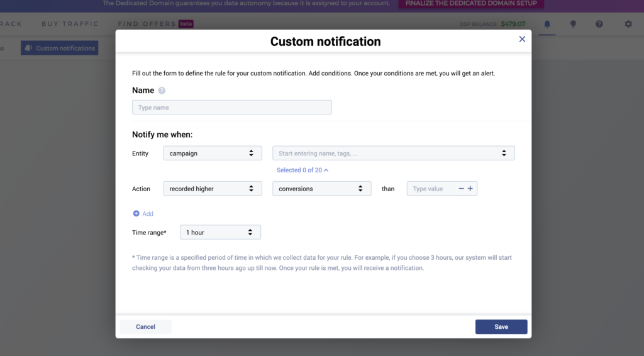Click the Name field help icon
This screenshot has height=356, width=644.
(x=162, y=91)
